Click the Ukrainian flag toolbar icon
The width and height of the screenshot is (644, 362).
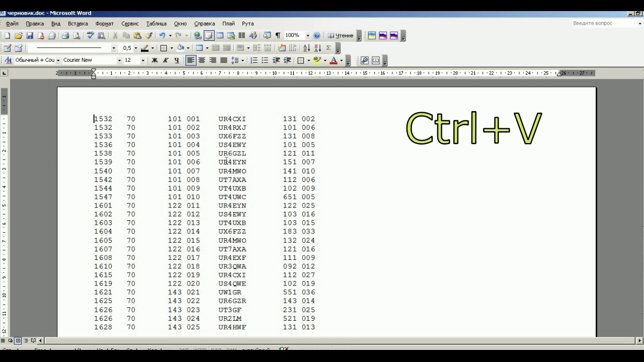(x=372, y=36)
